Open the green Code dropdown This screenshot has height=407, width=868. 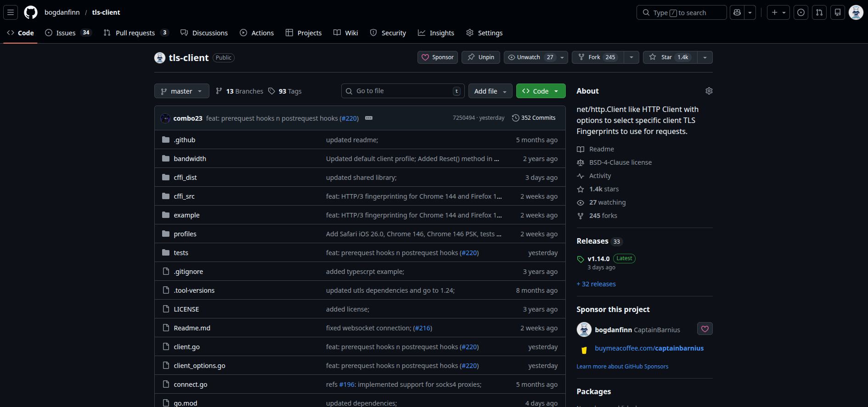click(x=541, y=91)
